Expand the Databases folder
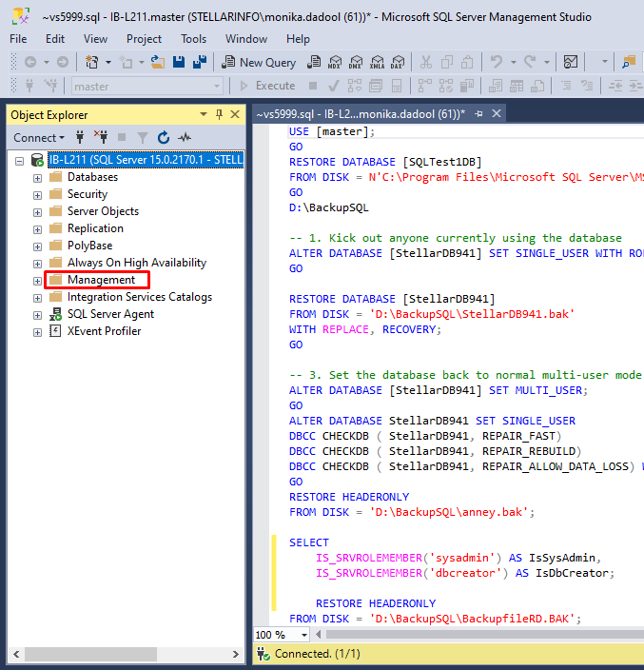The height and width of the screenshot is (670, 644). pos(38,178)
